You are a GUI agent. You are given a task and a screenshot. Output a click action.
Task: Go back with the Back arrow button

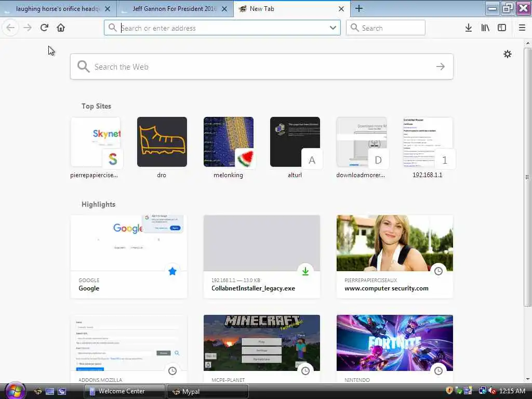[10, 28]
